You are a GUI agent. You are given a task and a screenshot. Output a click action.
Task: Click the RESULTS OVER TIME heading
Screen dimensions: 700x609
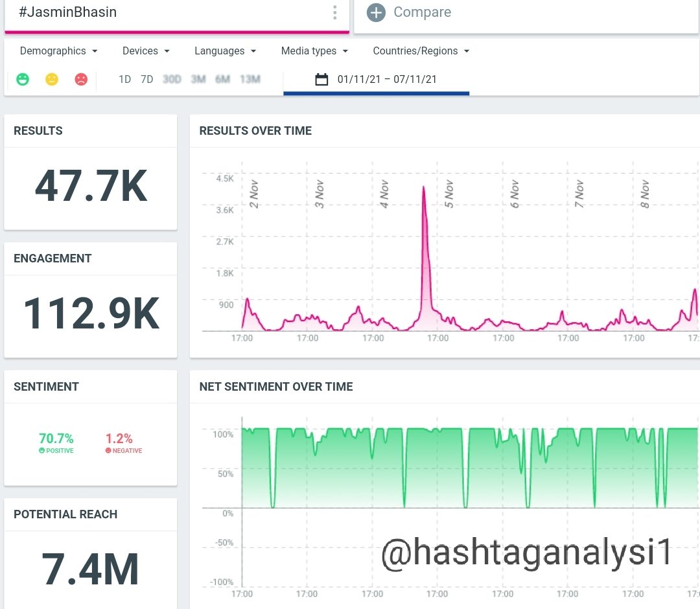[x=255, y=131]
